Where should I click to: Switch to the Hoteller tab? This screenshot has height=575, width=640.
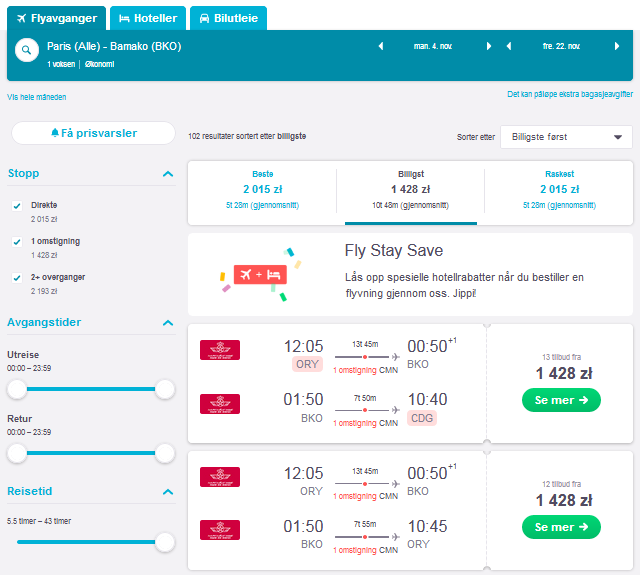(x=148, y=18)
